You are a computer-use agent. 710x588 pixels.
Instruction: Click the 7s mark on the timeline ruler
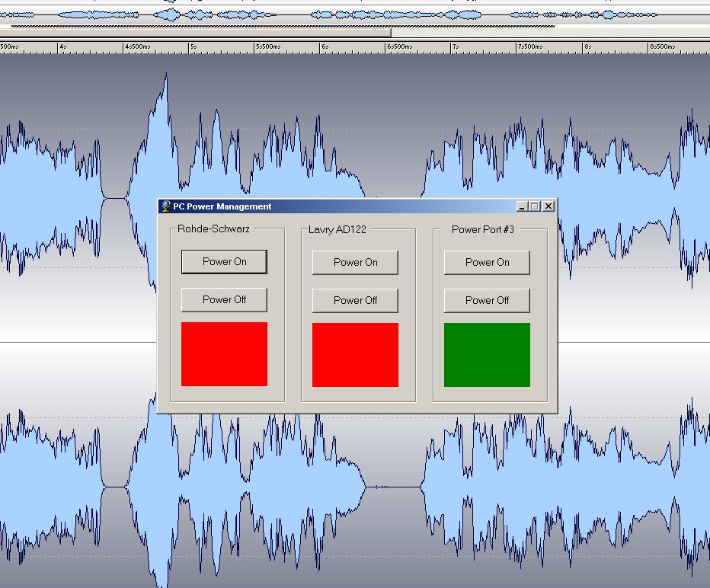click(x=456, y=46)
